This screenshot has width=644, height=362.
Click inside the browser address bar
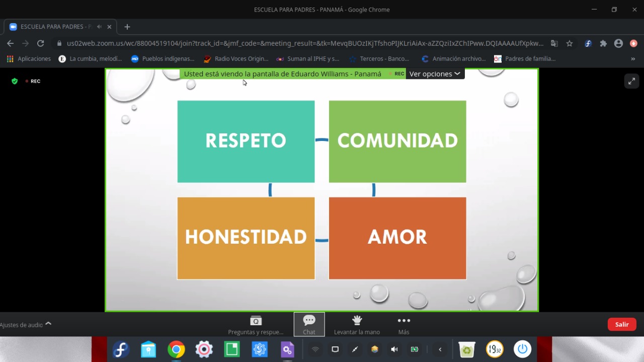pos(302,43)
